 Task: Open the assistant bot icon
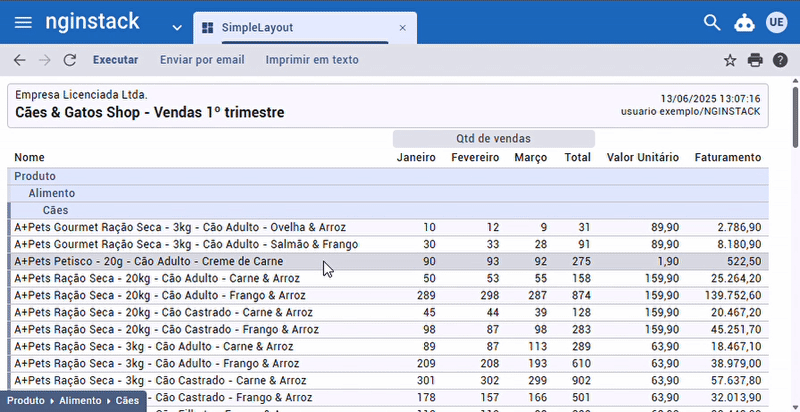[744, 23]
